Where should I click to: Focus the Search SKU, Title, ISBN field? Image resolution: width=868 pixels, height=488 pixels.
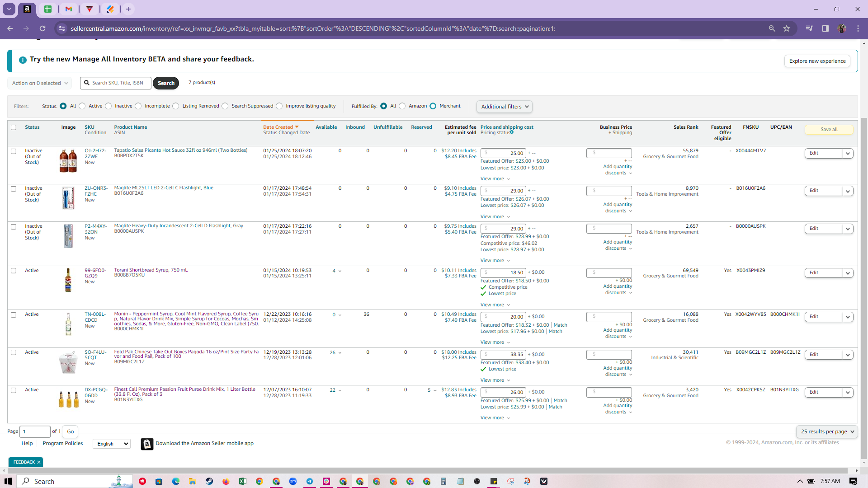(x=116, y=83)
